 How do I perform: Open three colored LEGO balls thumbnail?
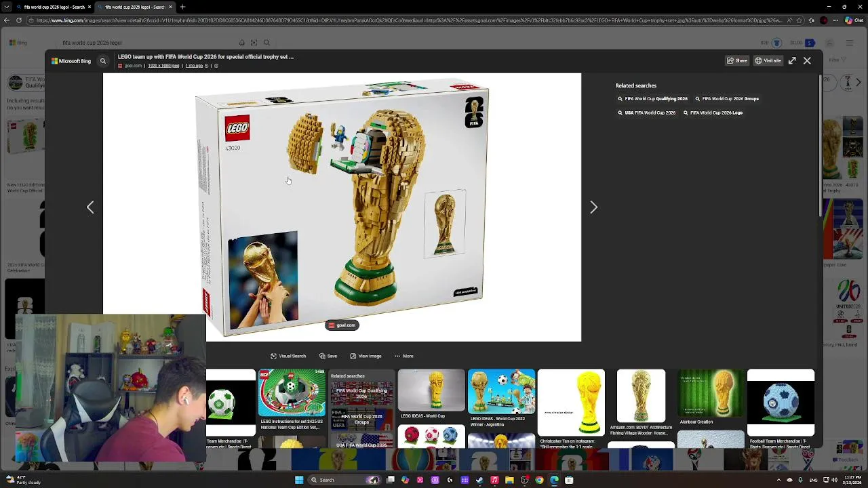tap(431, 436)
